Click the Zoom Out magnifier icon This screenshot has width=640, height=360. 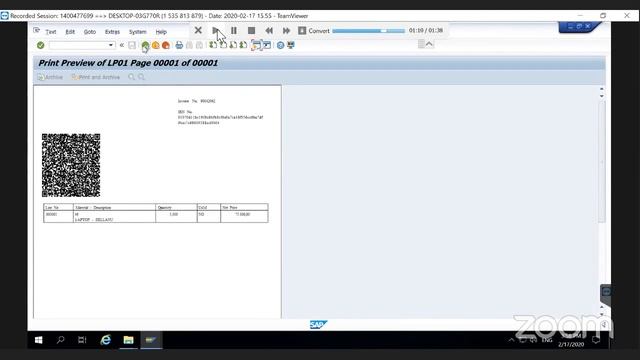point(141,77)
